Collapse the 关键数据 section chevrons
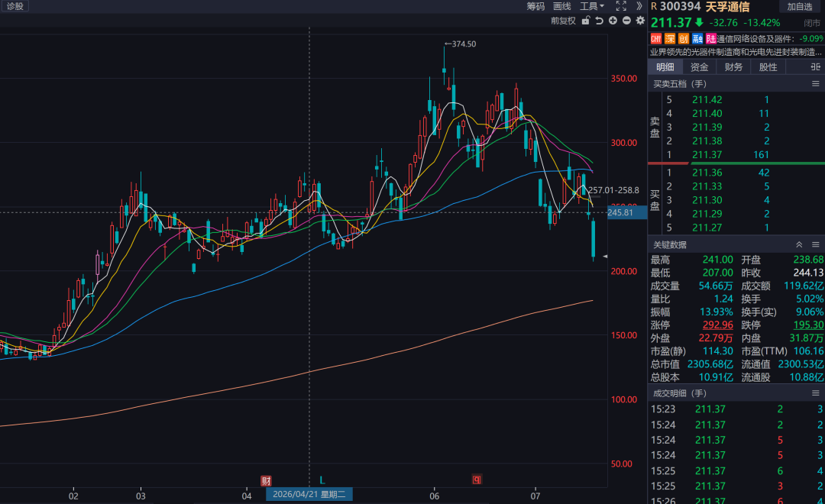825x504 pixels. tap(799, 244)
